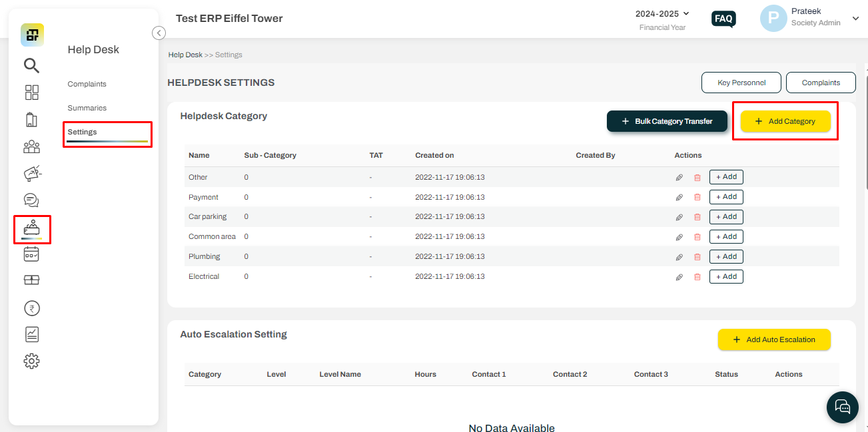
Task: Open the chat support bubble at bottom right
Action: tap(842, 407)
